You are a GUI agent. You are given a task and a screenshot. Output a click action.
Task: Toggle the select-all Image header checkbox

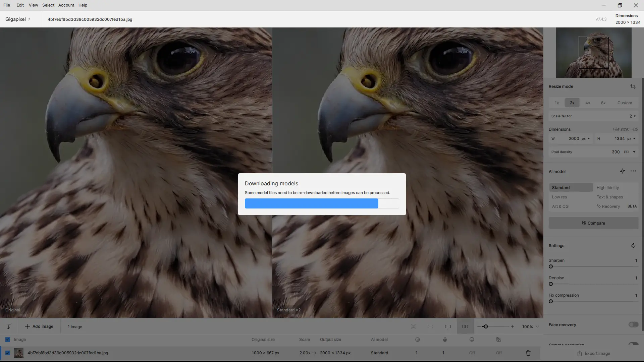(8, 340)
